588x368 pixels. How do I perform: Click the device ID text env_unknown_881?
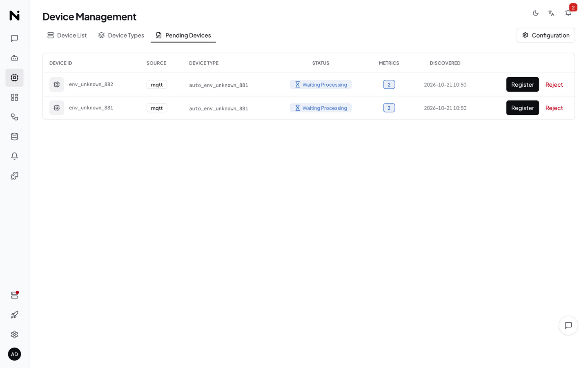click(x=91, y=108)
